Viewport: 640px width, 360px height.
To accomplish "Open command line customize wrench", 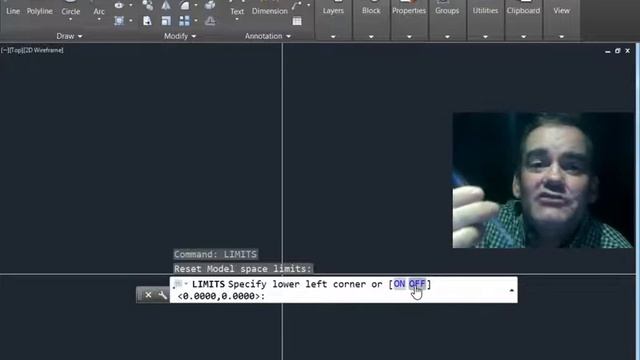I will [x=162, y=295].
